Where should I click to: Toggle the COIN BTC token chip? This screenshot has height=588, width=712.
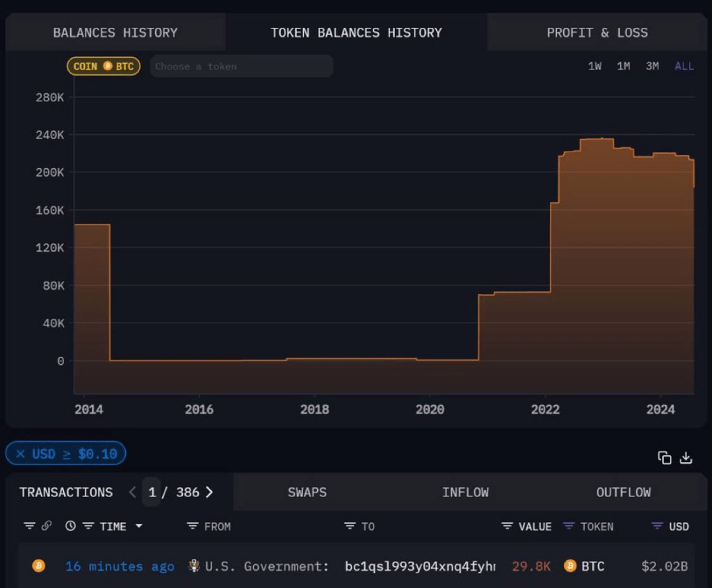[104, 66]
